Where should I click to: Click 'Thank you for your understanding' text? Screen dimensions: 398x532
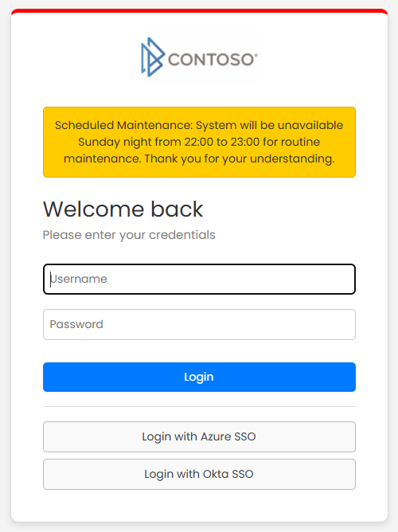[x=239, y=158]
